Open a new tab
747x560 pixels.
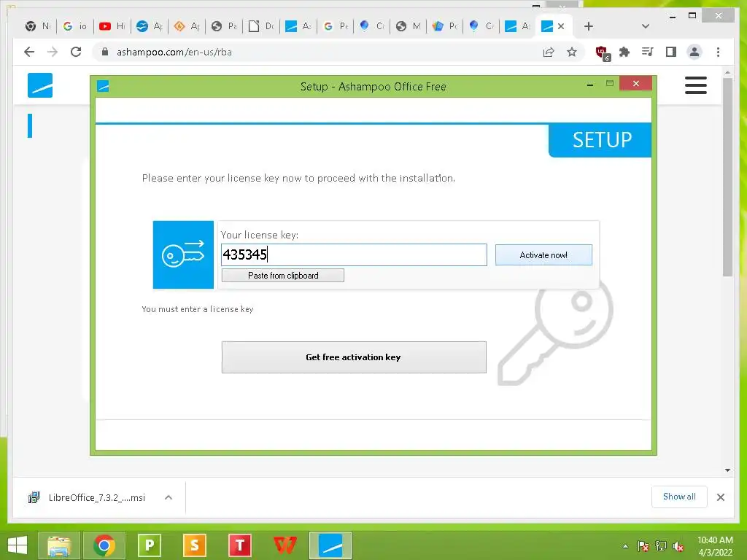[589, 26]
